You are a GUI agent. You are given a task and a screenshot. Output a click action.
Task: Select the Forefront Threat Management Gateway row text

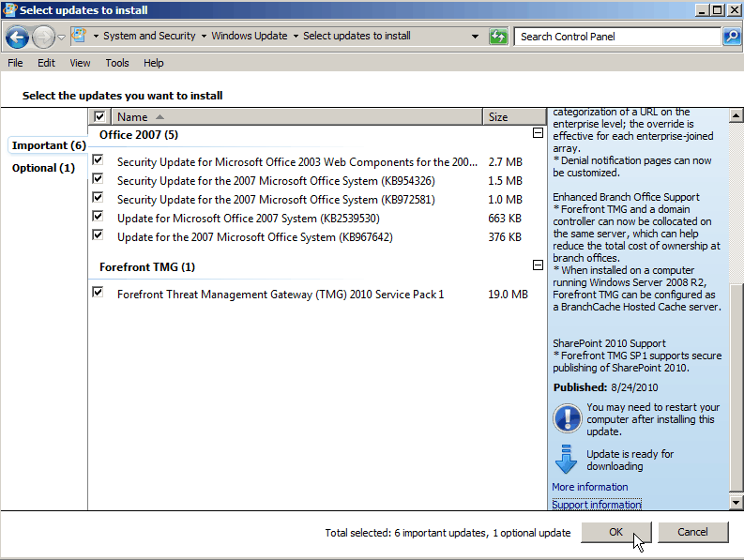[281, 295]
